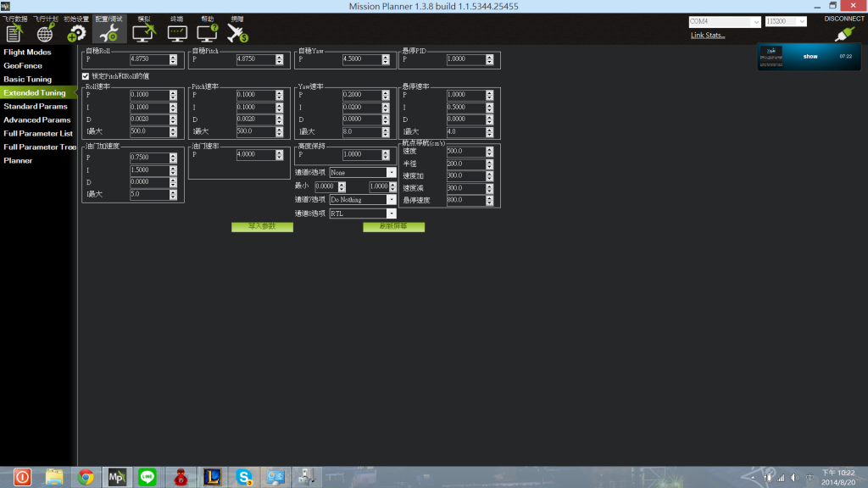
Task: Click the 悬停速率 I spinner arrows
Action: point(490,108)
